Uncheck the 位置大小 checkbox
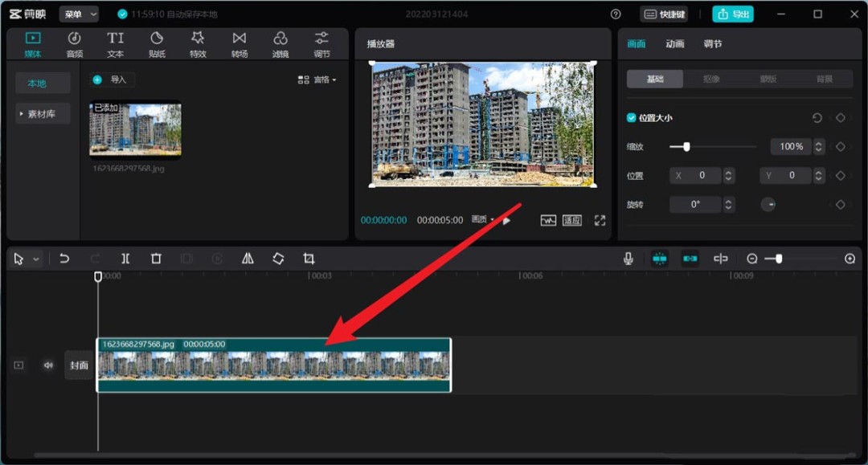The width and height of the screenshot is (868, 465). tap(630, 117)
